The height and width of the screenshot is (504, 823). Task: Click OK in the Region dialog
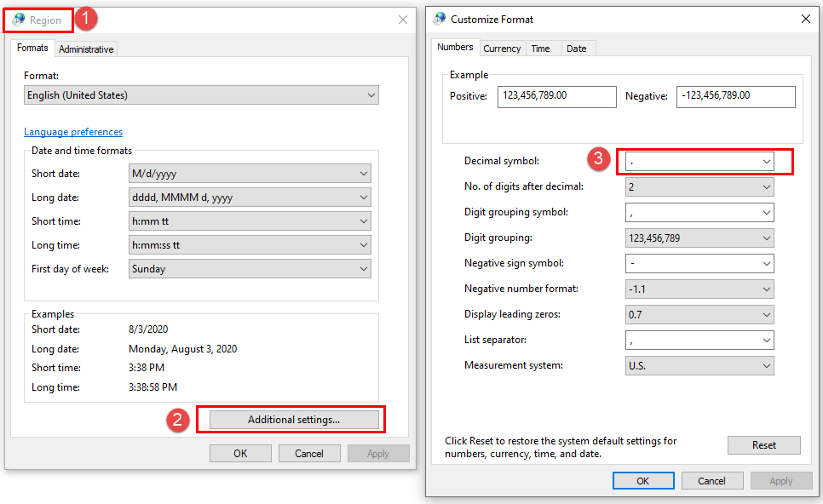pos(240,453)
